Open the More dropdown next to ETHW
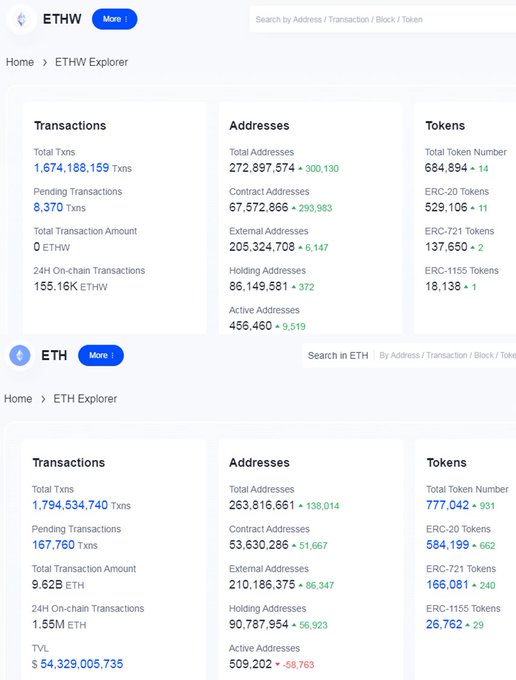516x680 pixels. click(x=114, y=19)
